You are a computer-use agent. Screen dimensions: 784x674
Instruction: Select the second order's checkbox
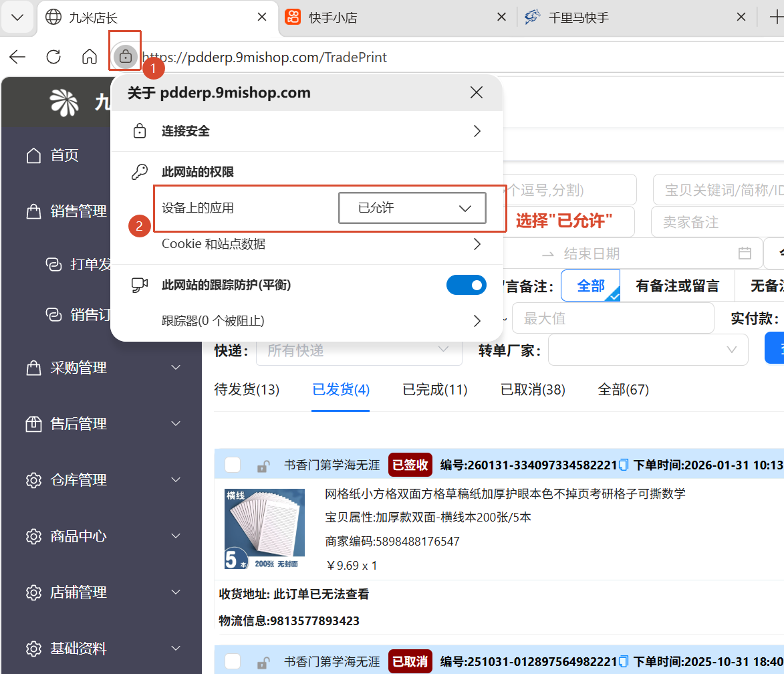coord(233,661)
